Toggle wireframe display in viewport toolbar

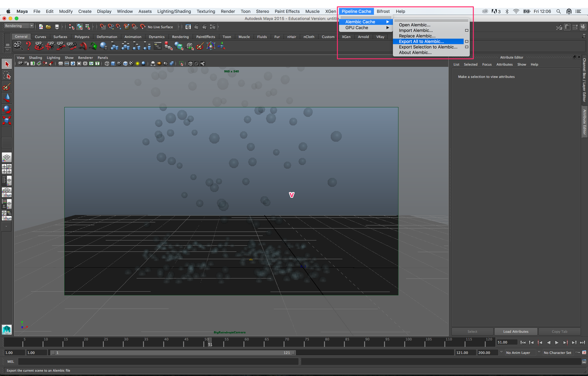click(x=107, y=64)
